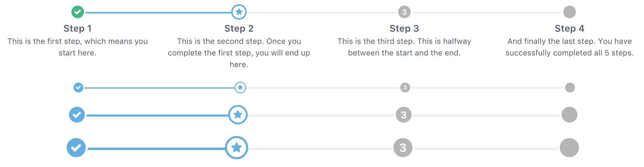Go to the Step 2 title
The image size is (644, 167).
coord(239,28)
